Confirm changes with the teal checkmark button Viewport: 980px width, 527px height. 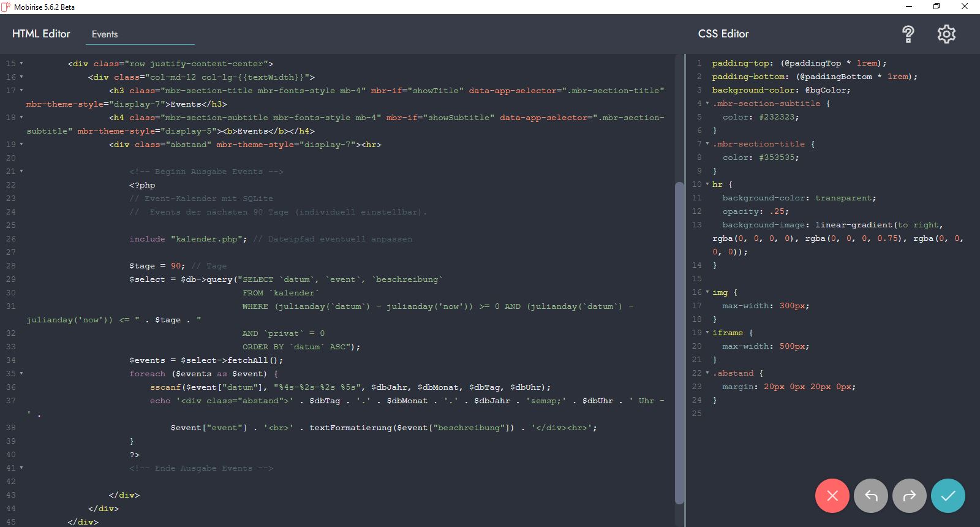pyautogui.click(x=948, y=496)
